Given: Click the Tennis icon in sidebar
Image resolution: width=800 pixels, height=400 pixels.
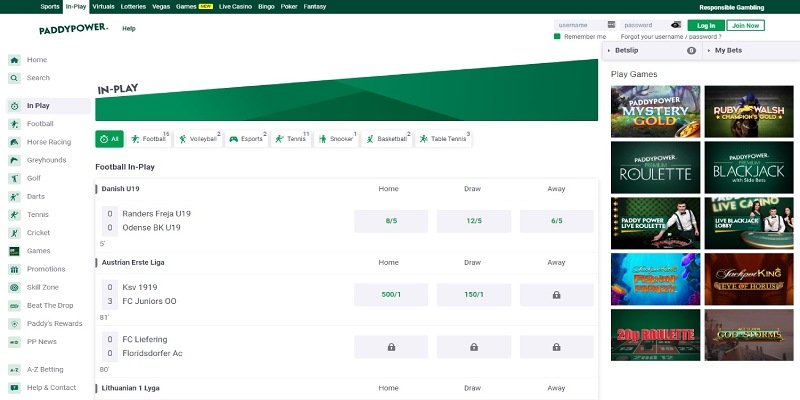Looking at the screenshot, I should [14, 215].
